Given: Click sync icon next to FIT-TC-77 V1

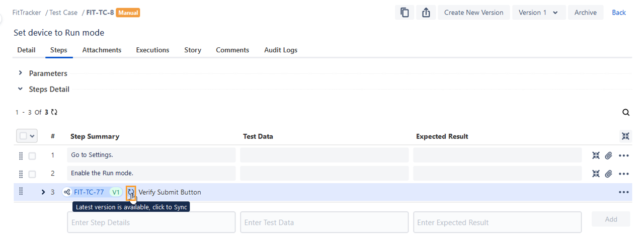Looking at the screenshot, I should click(x=131, y=192).
